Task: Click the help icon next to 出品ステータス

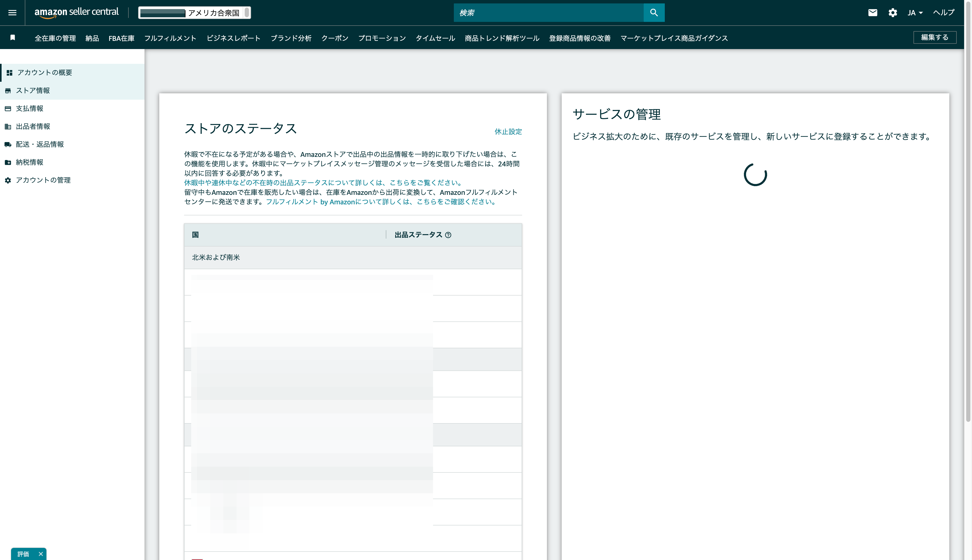Action: point(448,235)
